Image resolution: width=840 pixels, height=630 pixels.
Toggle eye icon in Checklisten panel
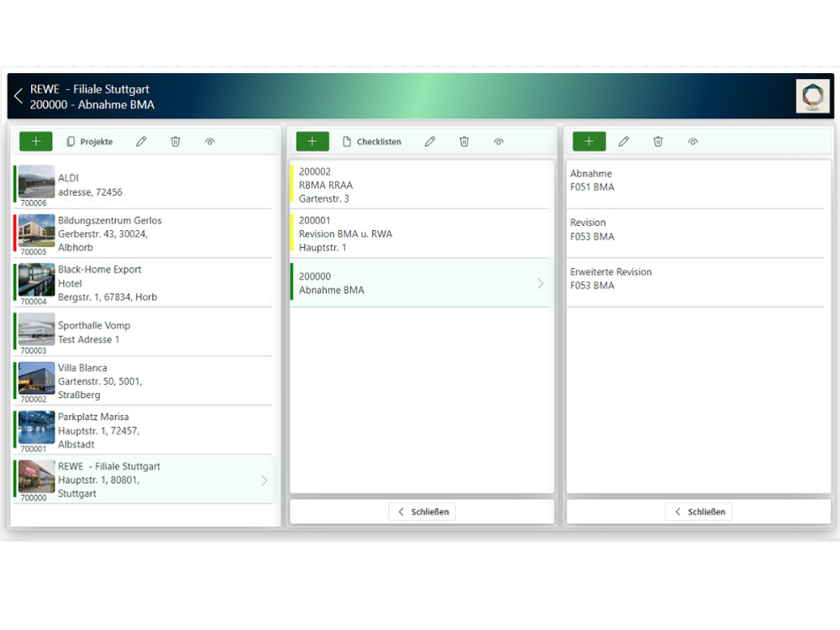[498, 141]
